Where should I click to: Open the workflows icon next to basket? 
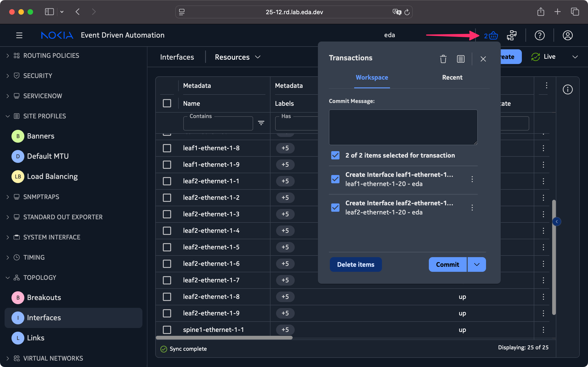click(512, 35)
